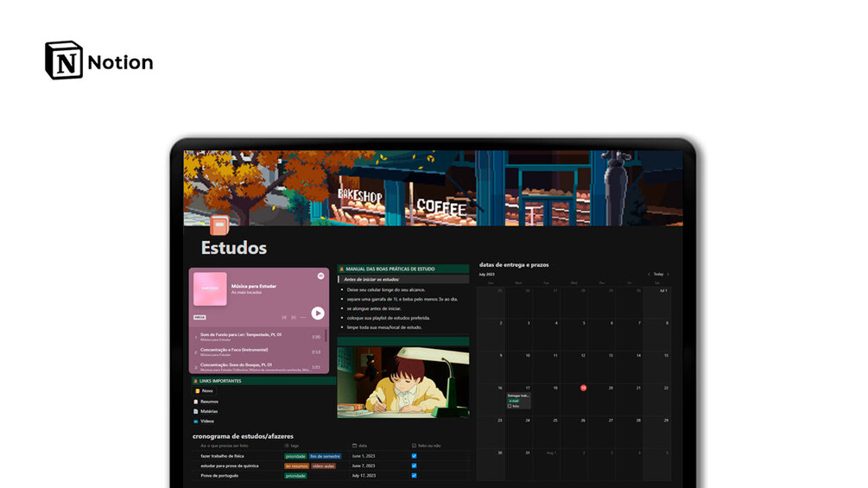Select July 31 in the calendar
868x488 pixels.
pyautogui.click(x=527, y=453)
